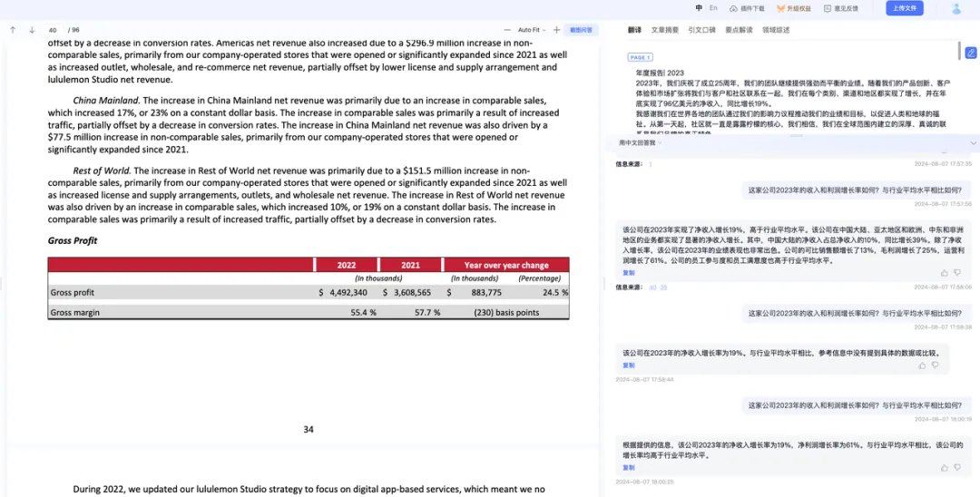Click the (230) basis points cell
980x497 pixels.
click(506, 312)
